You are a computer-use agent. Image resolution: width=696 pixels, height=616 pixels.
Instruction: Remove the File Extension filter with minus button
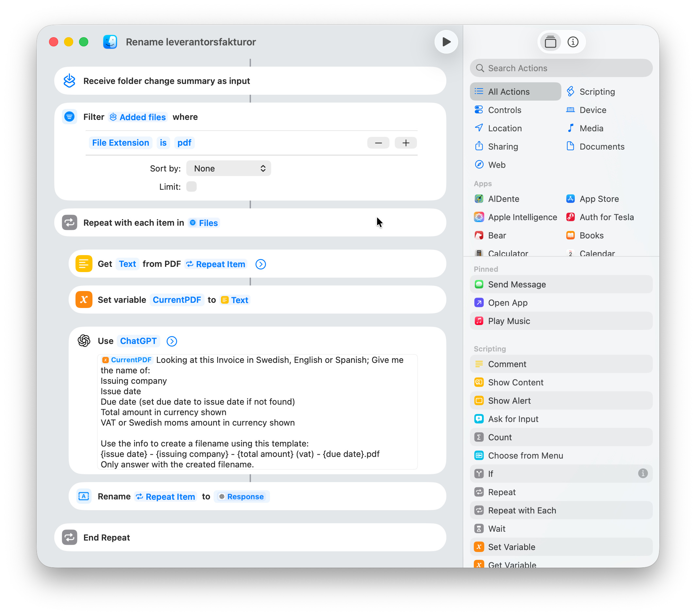[378, 143]
